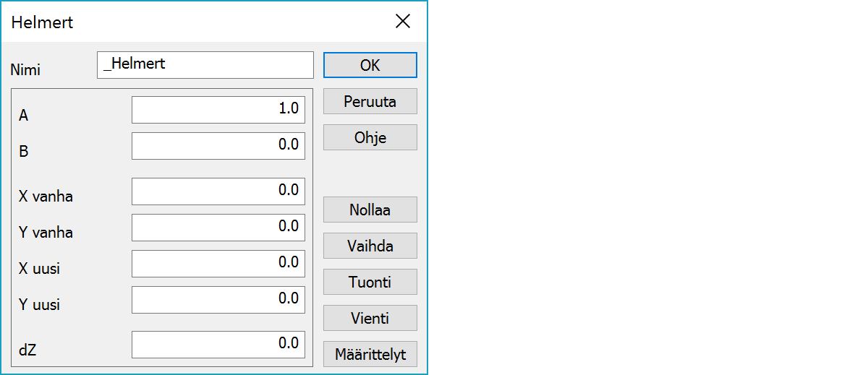Open the Määrittelyt button
This screenshot has width=868, height=375.
pyautogui.click(x=370, y=354)
